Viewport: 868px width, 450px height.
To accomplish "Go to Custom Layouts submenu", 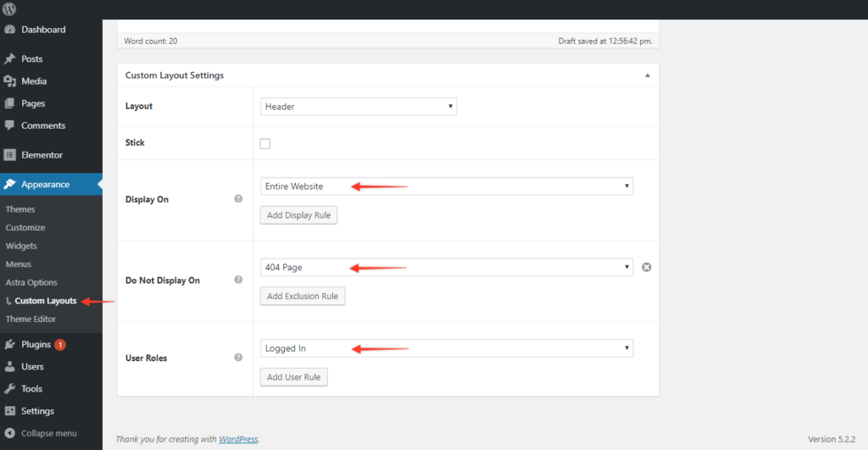I will click(46, 301).
